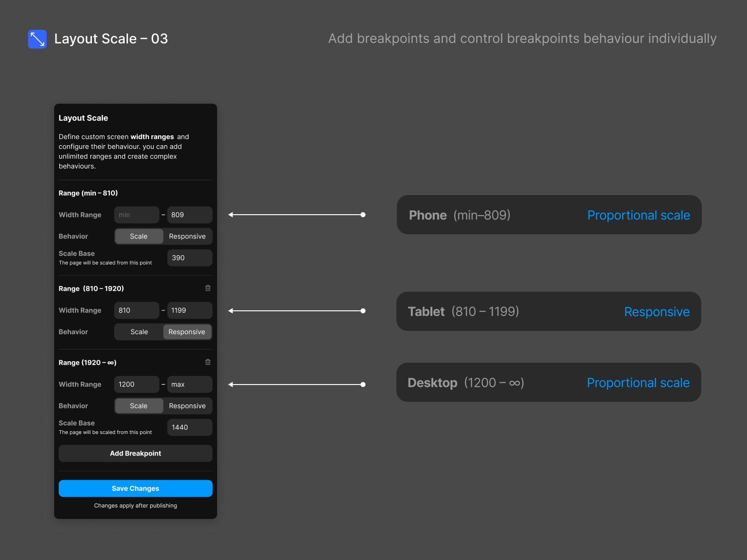The image size is (747, 560).
Task: Click the 809 max width field
Action: [189, 215]
